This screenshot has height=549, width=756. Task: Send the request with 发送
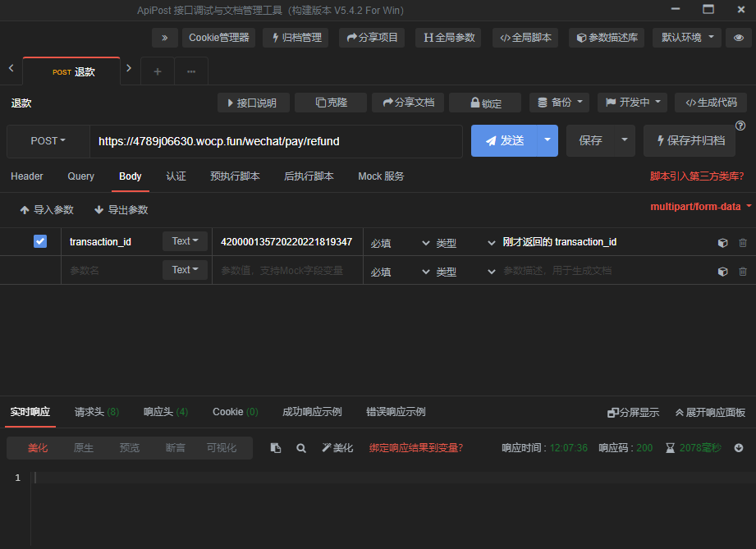(x=504, y=141)
